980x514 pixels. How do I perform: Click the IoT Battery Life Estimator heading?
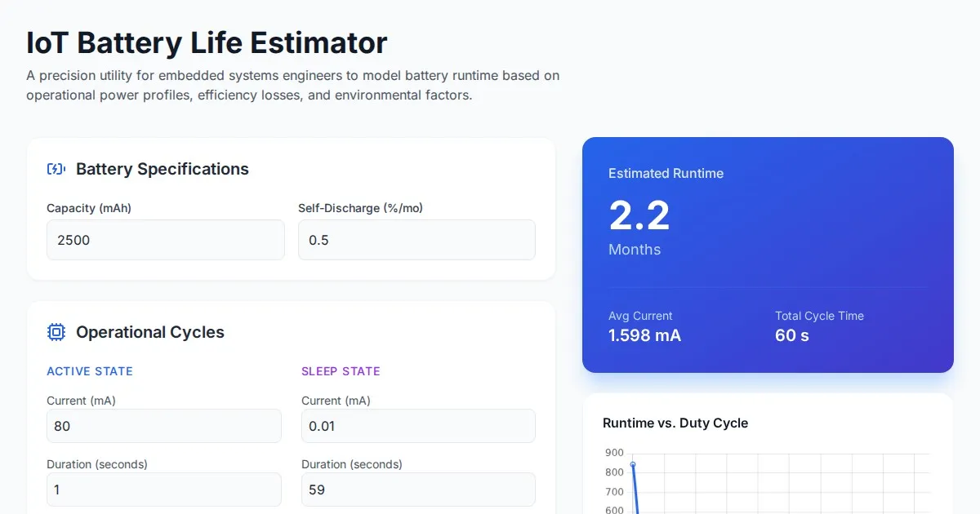pyautogui.click(x=207, y=42)
